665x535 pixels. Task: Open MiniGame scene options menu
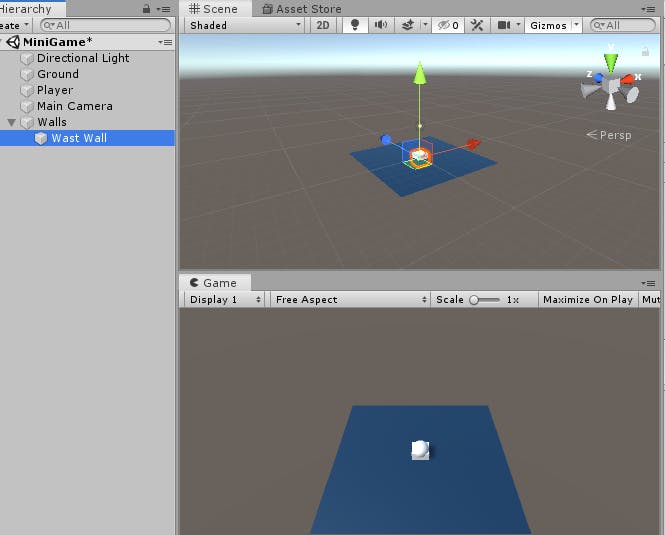coord(165,42)
